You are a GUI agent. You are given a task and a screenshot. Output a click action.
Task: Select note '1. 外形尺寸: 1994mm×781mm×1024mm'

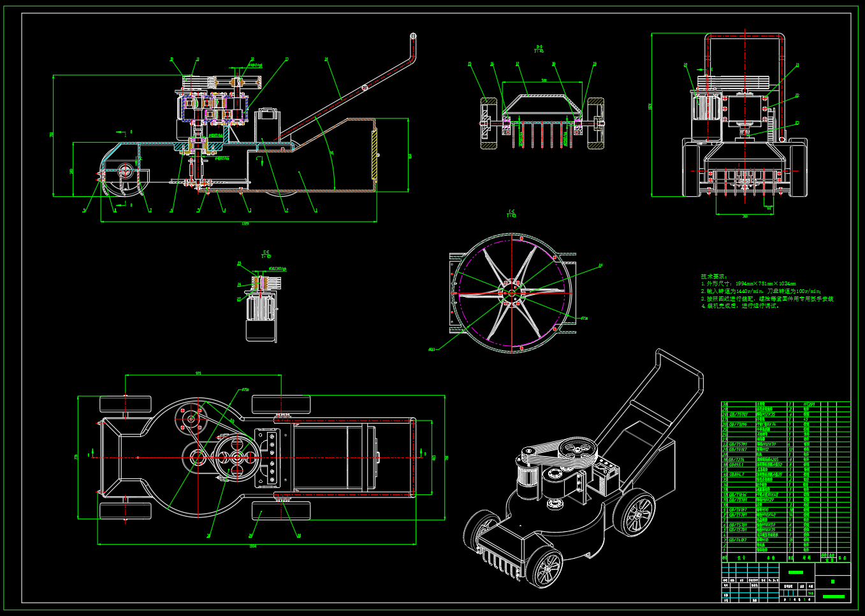pos(748,284)
